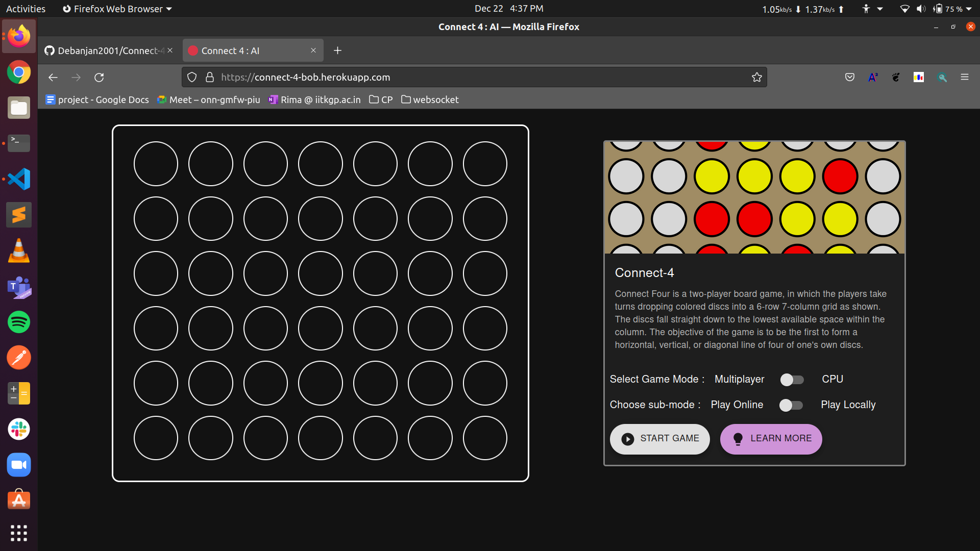The height and width of the screenshot is (551, 980).
Task: Show all applications grid
Action: pyautogui.click(x=19, y=533)
